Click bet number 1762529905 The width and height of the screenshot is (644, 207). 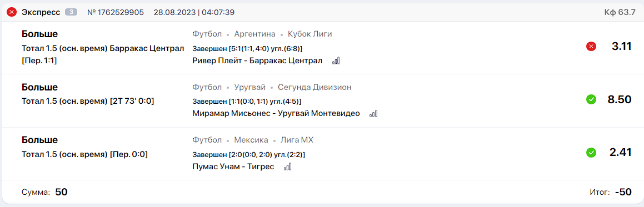tap(116, 12)
